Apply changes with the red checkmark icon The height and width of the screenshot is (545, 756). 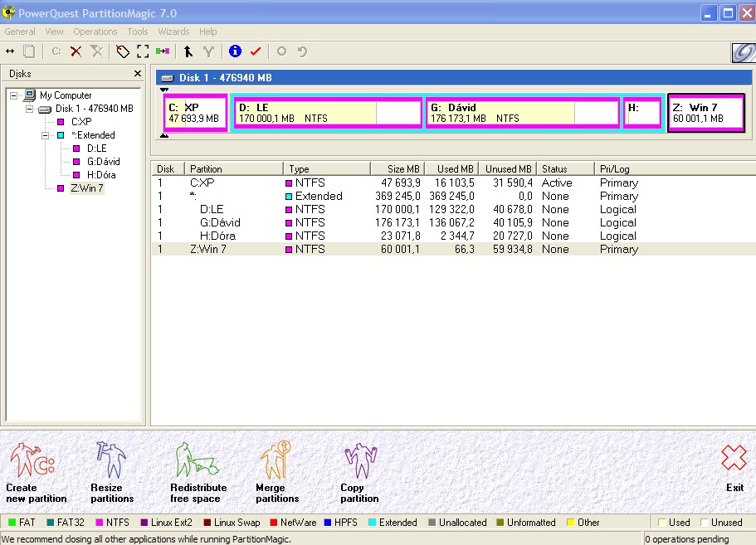tap(256, 51)
